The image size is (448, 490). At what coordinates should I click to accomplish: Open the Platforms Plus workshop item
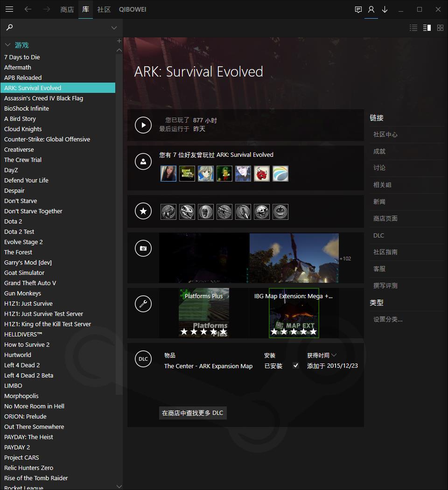(204, 313)
